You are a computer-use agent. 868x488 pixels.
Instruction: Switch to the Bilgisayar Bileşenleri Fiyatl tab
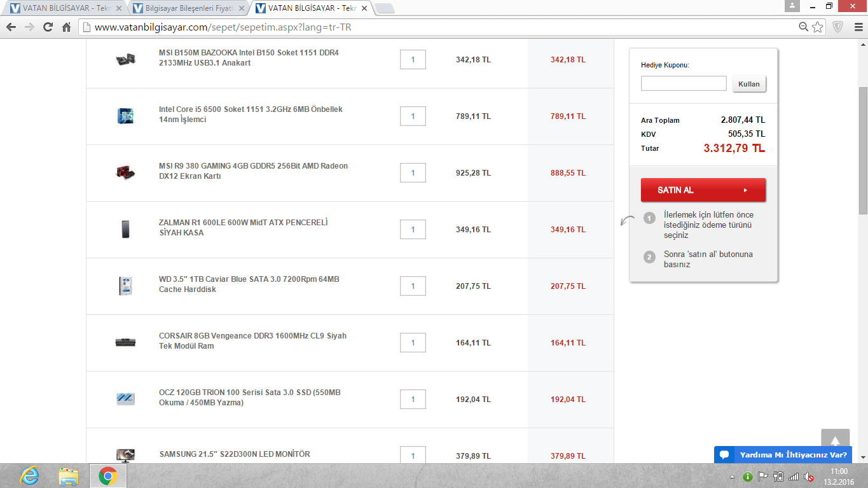(189, 8)
